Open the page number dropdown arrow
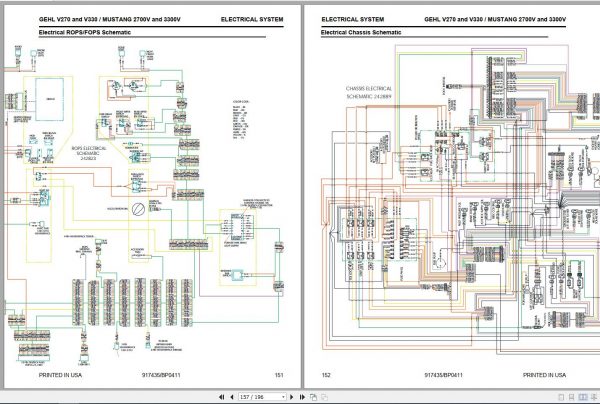 (x=283, y=397)
